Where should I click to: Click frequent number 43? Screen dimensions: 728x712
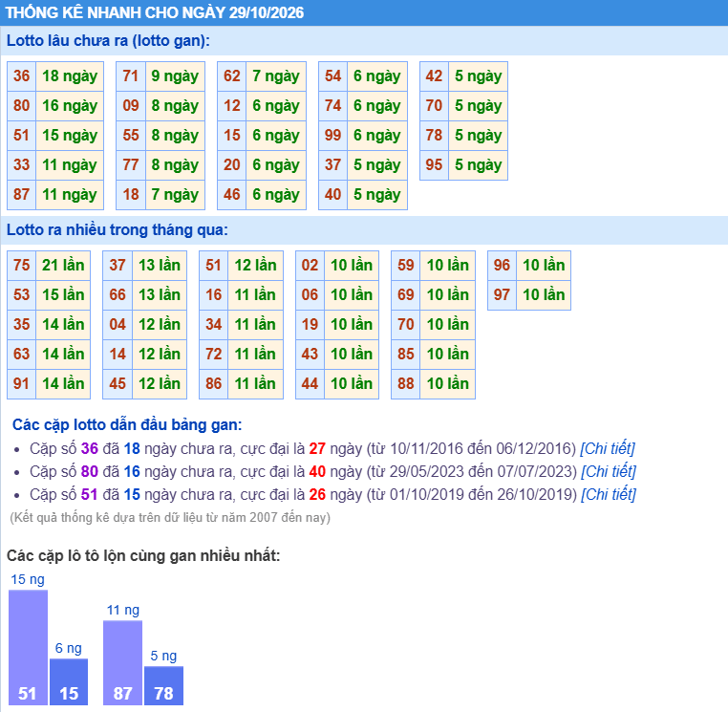click(310, 355)
